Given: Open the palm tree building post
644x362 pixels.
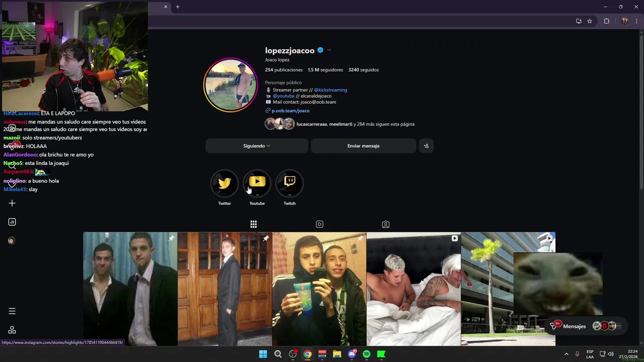Looking at the screenshot, I should tap(508, 289).
